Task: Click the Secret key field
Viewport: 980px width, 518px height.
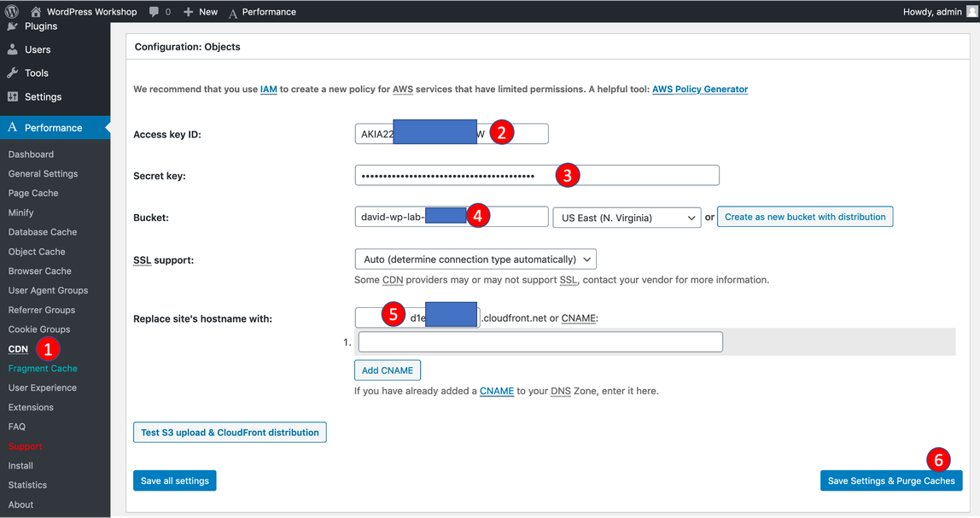Action: 537,176
